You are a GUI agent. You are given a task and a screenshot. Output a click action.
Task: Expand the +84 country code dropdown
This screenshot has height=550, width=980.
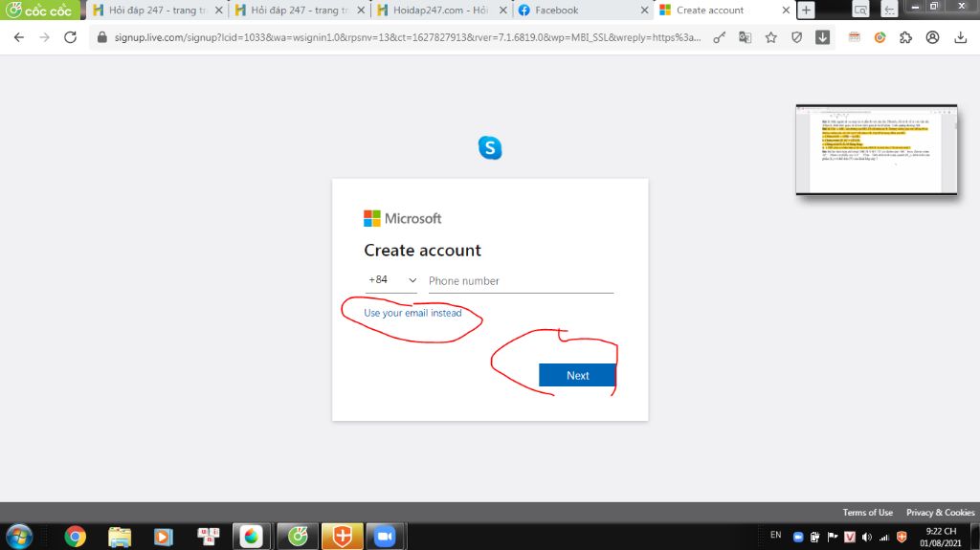pos(391,280)
